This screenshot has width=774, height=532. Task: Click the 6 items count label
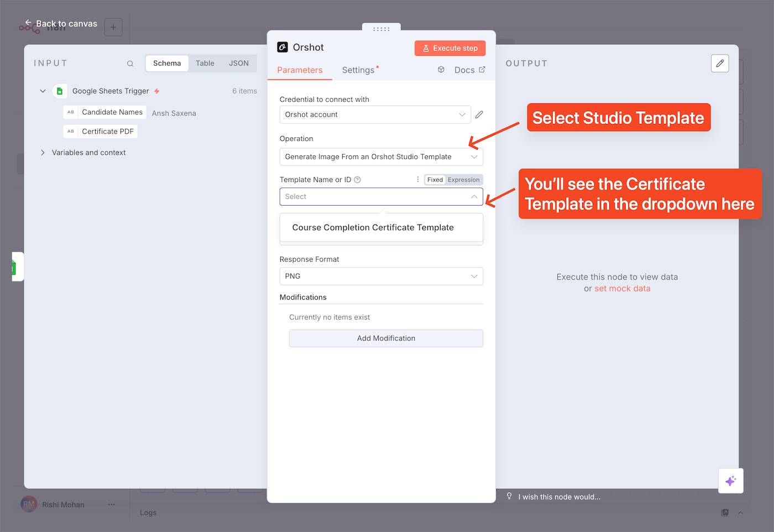[244, 91]
